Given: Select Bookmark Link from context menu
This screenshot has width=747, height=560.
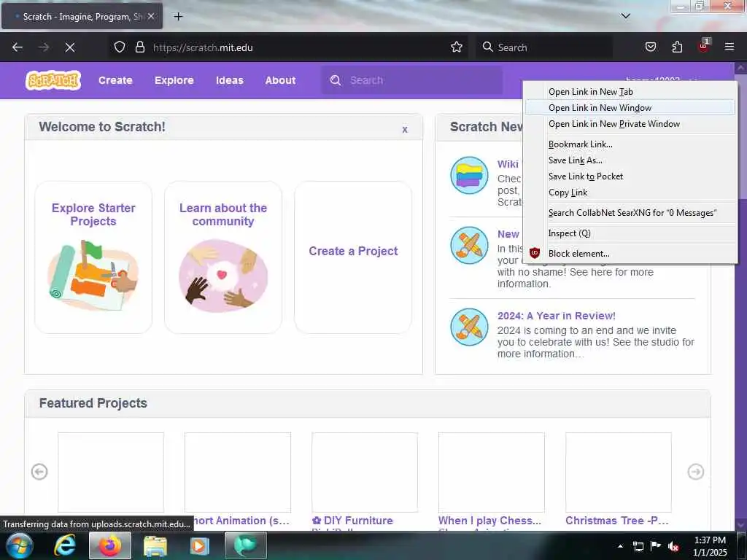Looking at the screenshot, I should tap(630, 144).
